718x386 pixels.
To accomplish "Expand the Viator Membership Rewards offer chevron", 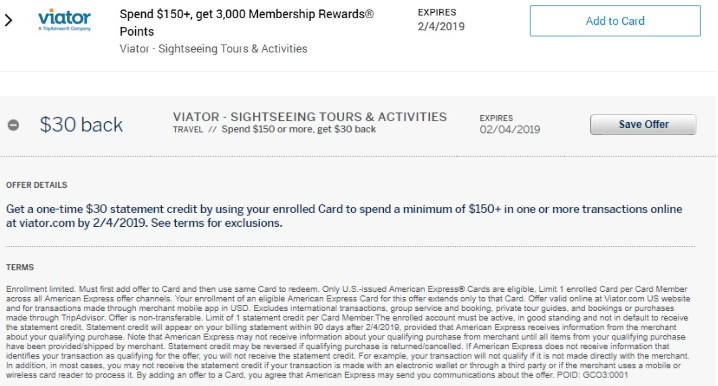I will click(8, 20).
